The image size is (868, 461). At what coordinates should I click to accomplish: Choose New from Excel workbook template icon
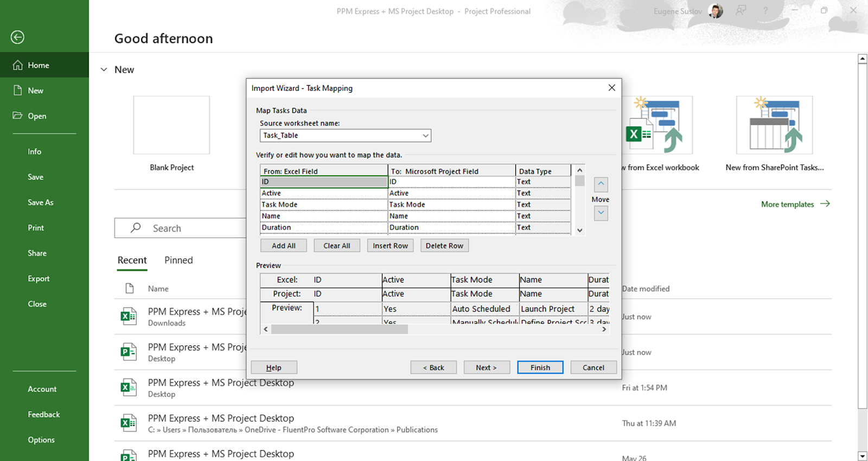(x=657, y=125)
